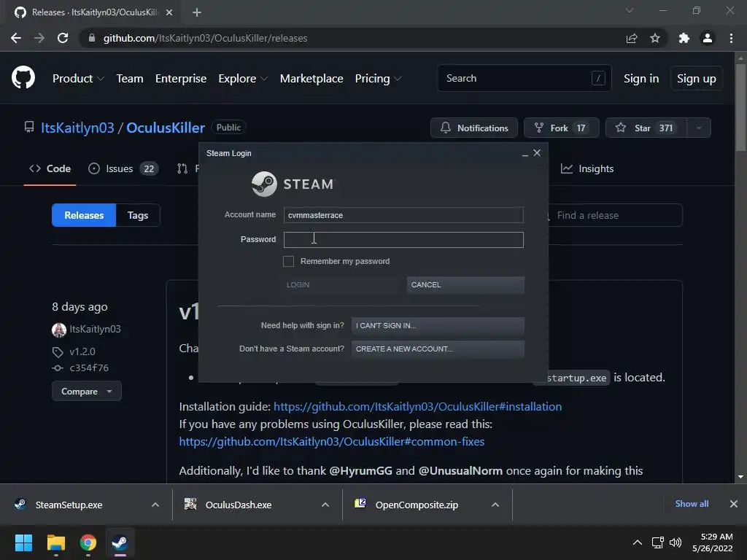Switch to the Code tab
The height and width of the screenshot is (560, 747).
50,168
